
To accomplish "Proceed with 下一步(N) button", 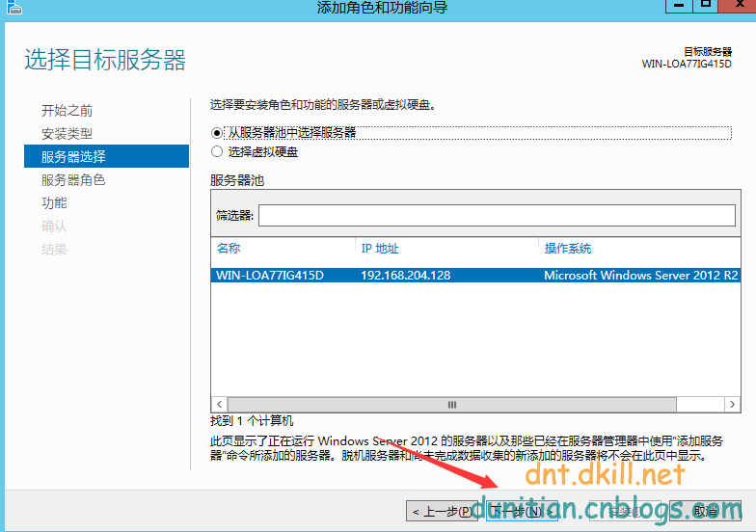I will 522,511.
